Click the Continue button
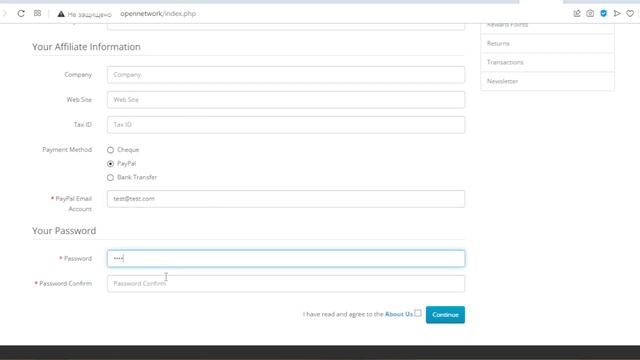 point(445,315)
